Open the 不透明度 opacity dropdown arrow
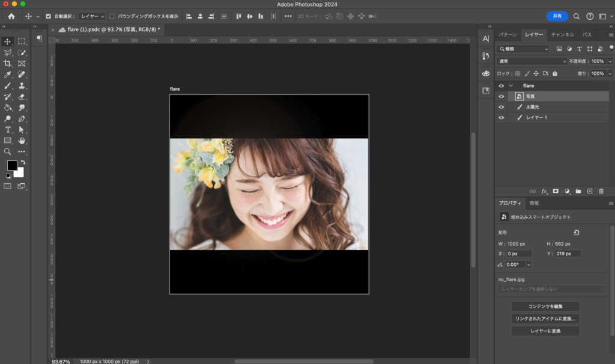 click(x=610, y=61)
